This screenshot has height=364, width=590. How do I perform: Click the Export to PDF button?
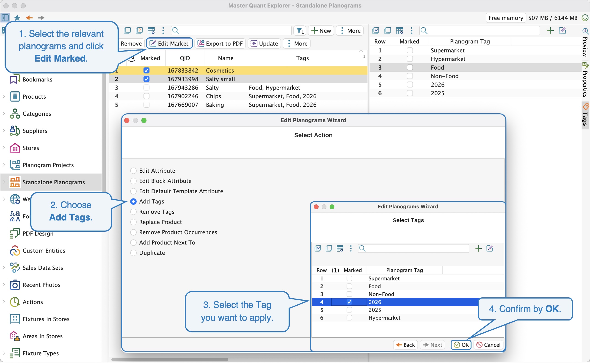(220, 43)
